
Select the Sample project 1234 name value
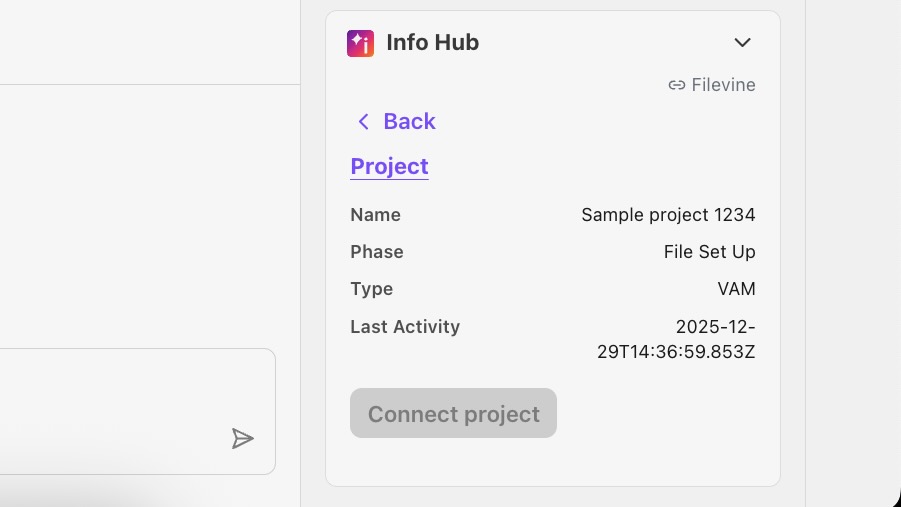click(x=668, y=215)
